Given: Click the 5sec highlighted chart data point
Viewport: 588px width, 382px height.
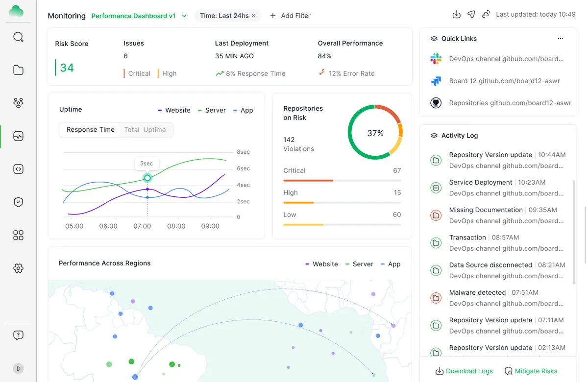Looking at the screenshot, I should pyautogui.click(x=147, y=178).
